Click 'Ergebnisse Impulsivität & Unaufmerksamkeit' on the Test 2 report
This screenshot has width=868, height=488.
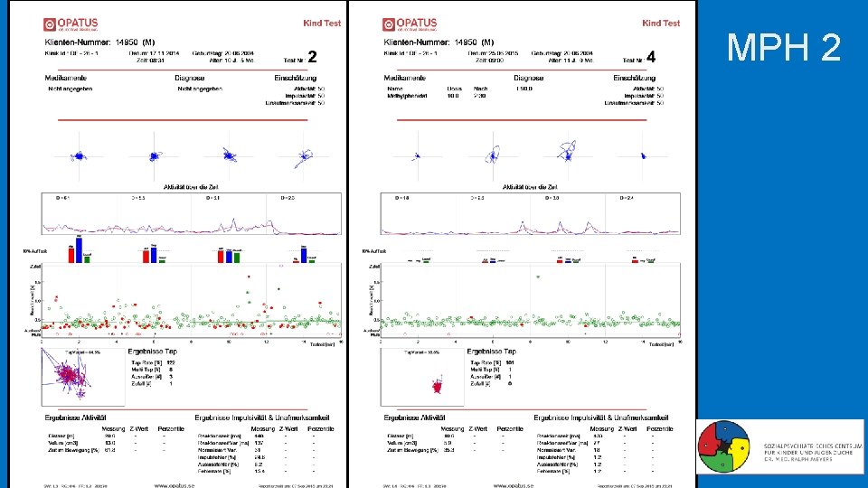pos(262,418)
